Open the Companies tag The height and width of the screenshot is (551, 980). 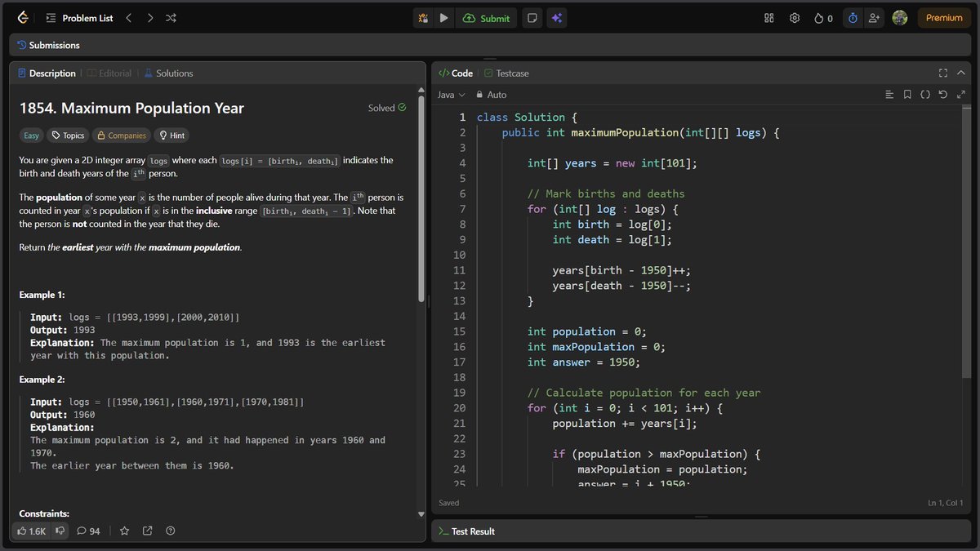121,136
